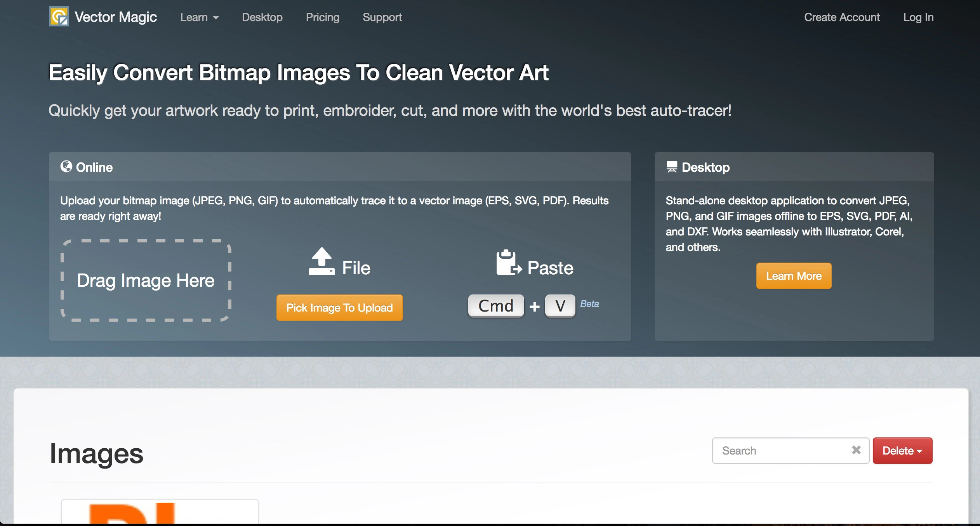Click the Beta label link
Screen dimensions: 980x526
click(x=589, y=304)
